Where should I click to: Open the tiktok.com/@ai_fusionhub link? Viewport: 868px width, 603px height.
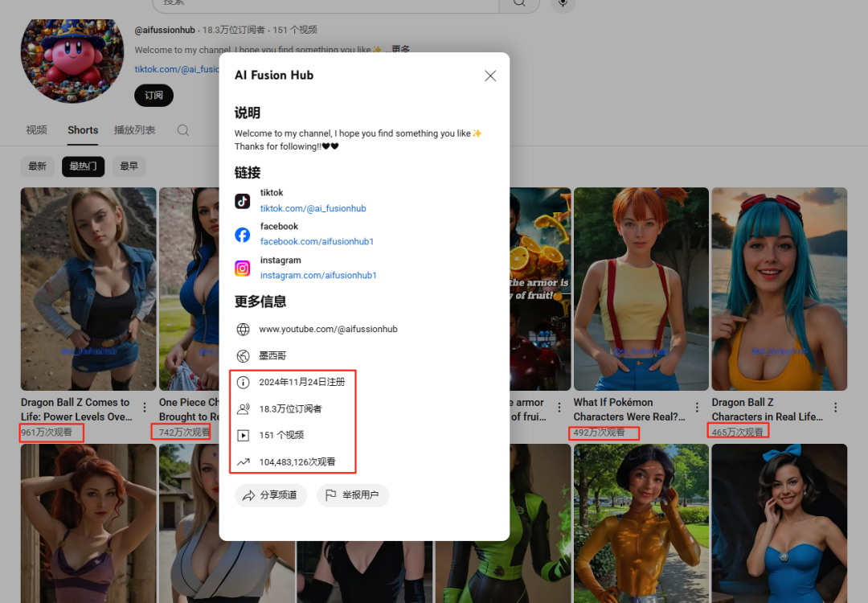click(x=313, y=208)
